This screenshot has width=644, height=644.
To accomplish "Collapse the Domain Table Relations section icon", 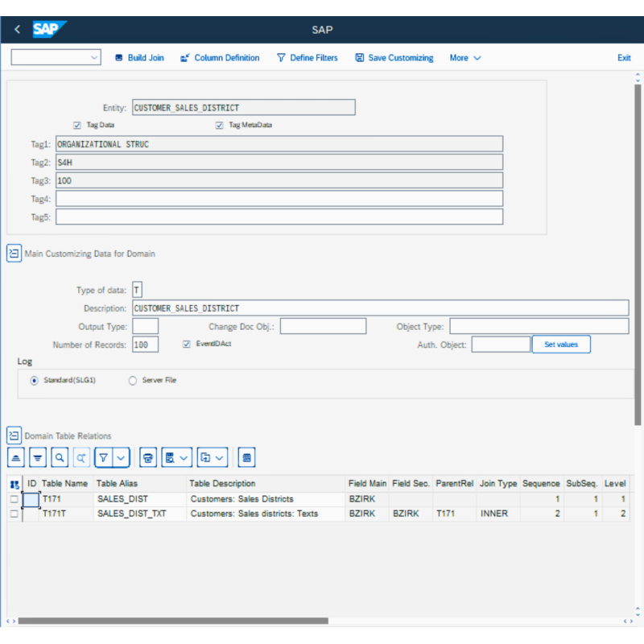I will pyautogui.click(x=14, y=436).
